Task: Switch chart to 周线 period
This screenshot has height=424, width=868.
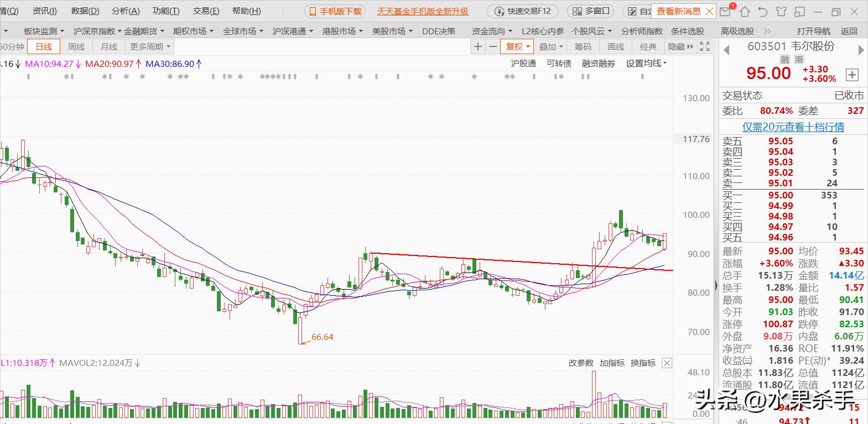Action: [76, 47]
